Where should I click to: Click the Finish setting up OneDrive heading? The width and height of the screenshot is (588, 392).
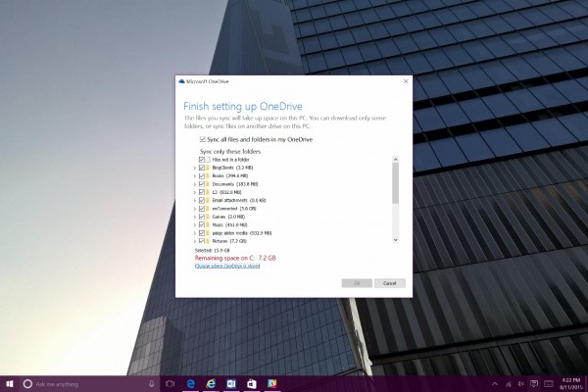243,106
